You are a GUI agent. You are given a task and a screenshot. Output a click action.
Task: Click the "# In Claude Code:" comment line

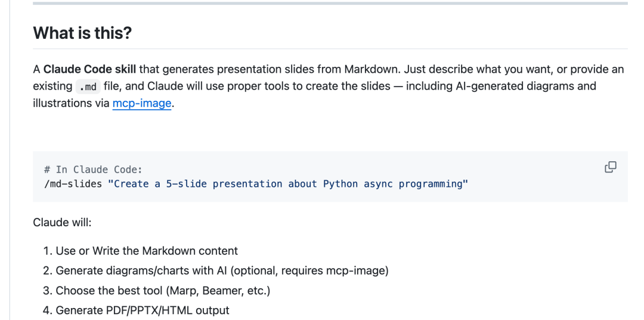click(x=93, y=170)
